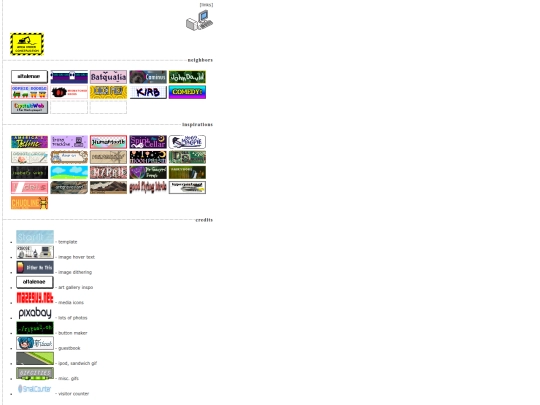Image resolution: width=540 pixels, height=405 pixels.
Task: Visit the GifCities misc gifs button
Action: point(35,373)
